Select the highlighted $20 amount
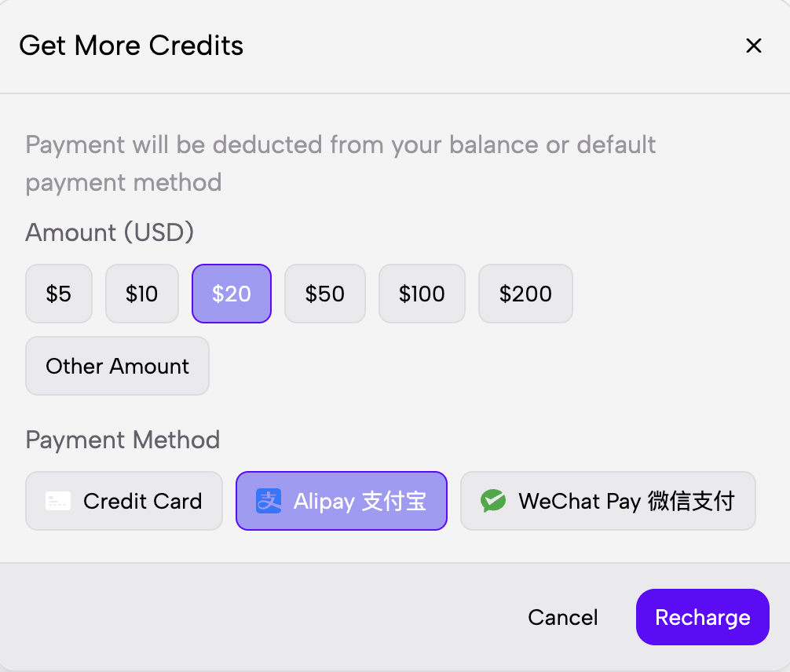Screen dimensions: 790x672 coord(232,294)
